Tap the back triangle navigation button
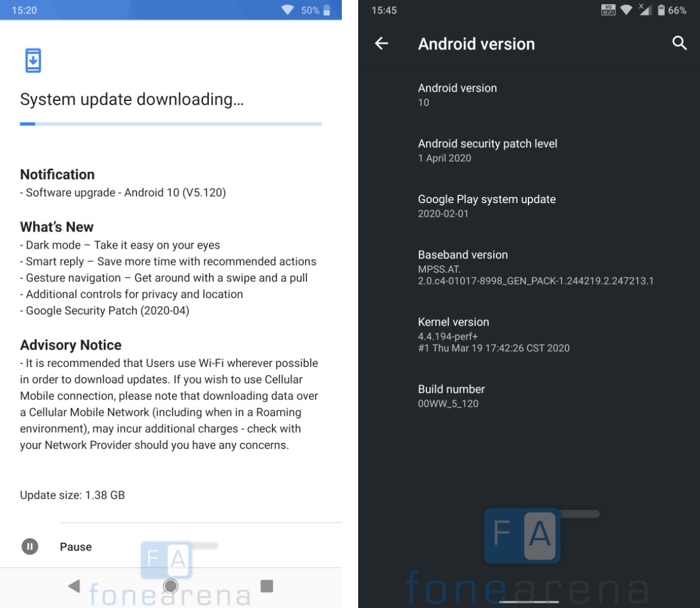 74,586
